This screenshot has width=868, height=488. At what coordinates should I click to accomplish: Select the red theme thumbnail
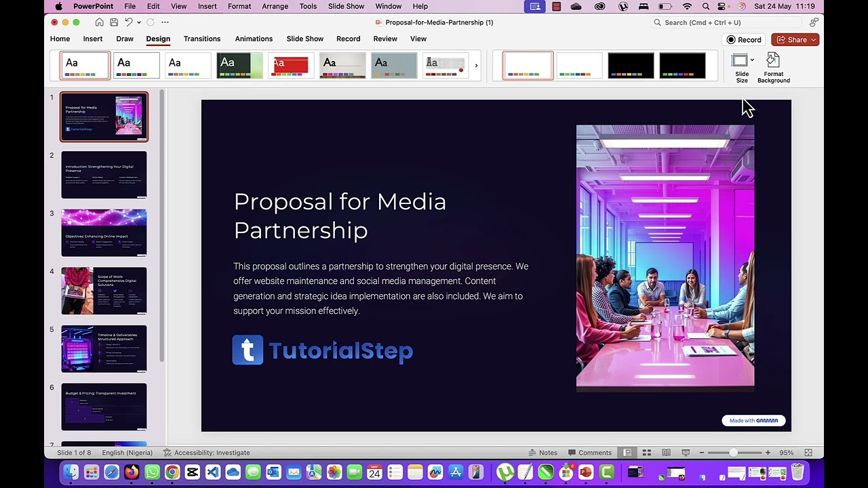pos(291,66)
